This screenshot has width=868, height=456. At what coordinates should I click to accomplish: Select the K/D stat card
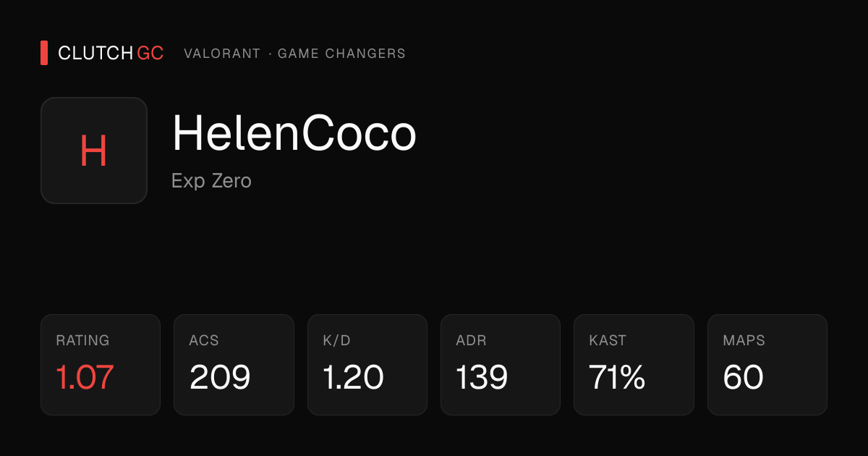(367, 365)
